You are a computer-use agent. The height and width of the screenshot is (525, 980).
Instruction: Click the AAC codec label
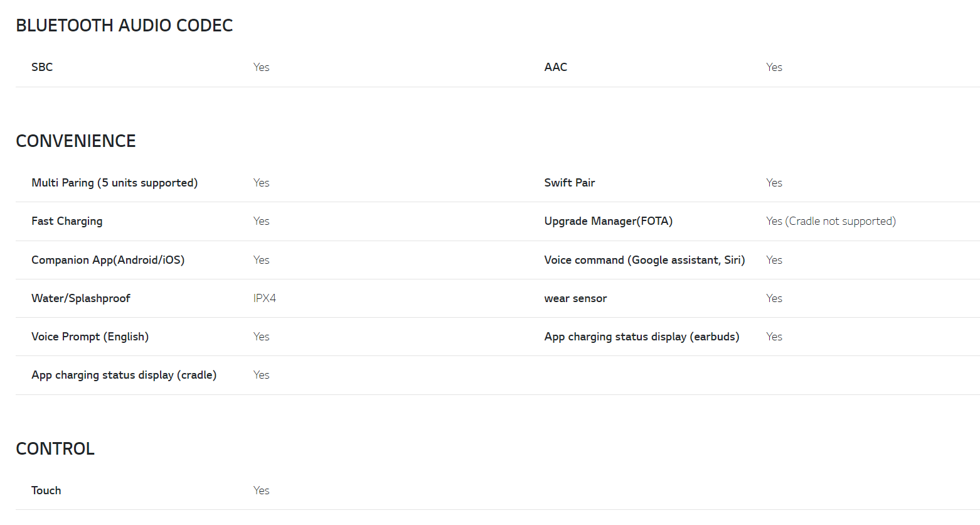[x=555, y=67]
